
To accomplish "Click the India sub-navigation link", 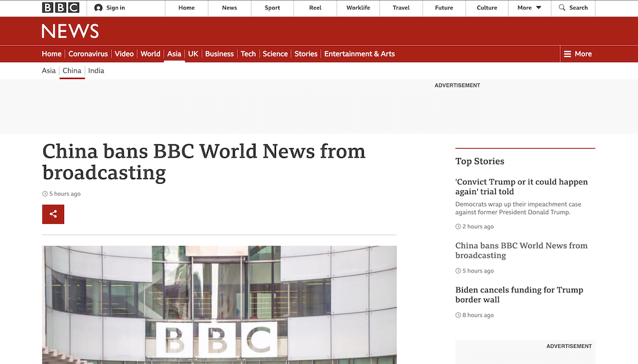I will (x=96, y=71).
